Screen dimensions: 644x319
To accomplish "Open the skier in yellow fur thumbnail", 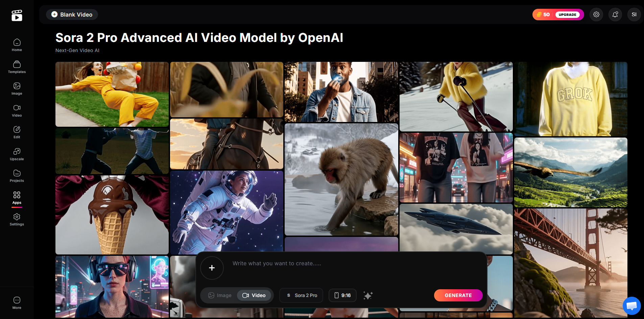I will 456,97.
